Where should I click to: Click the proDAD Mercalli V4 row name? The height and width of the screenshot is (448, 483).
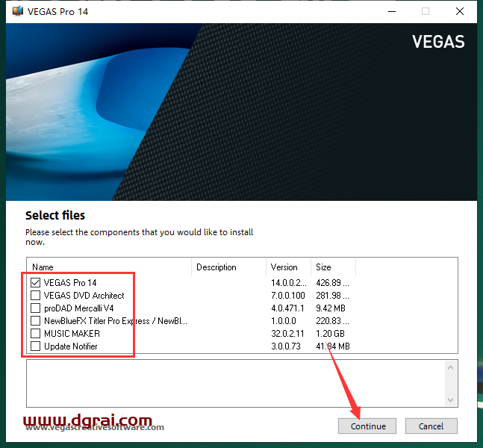[79, 308]
